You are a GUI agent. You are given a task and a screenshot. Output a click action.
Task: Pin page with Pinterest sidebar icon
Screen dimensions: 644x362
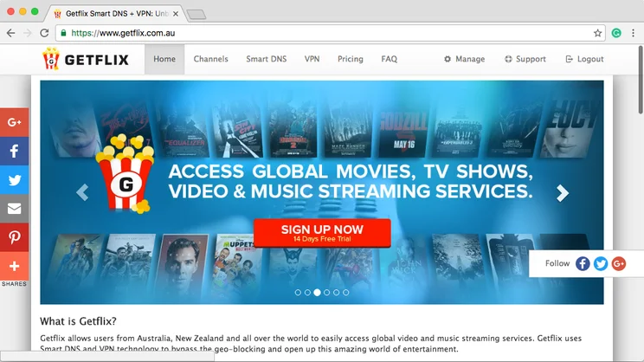click(14, 237)
